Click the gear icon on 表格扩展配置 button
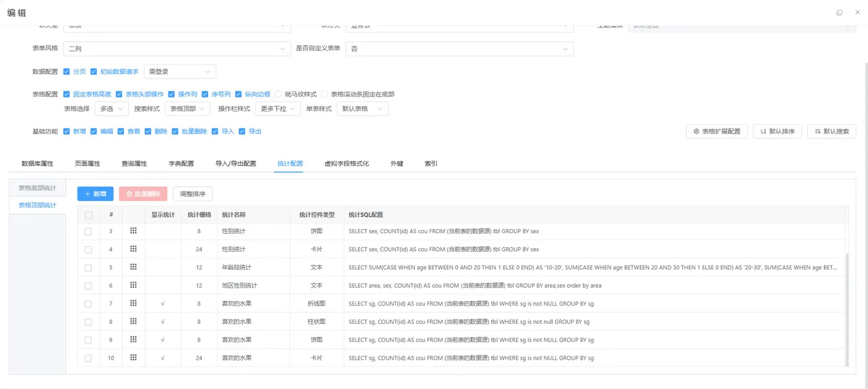This screenshot has height=389, width=868. [697, 131]
